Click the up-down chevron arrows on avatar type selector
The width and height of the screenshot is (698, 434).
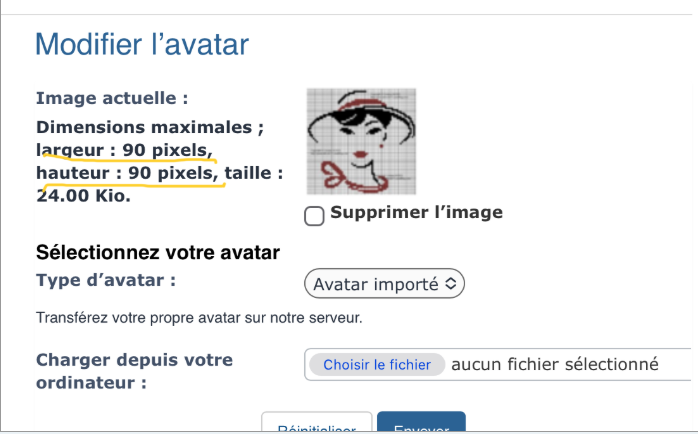(451, 284)
